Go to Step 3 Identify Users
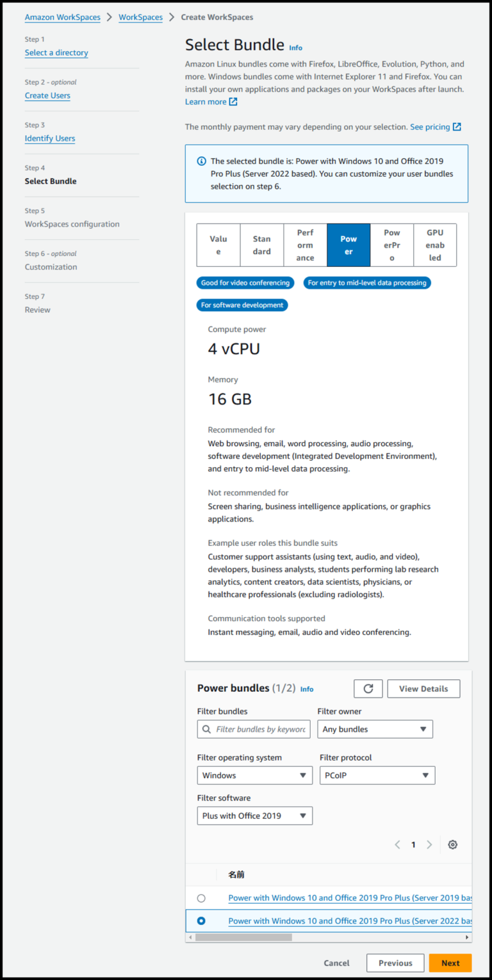The width and height of the screenshot is (492, 980). pos(50,138)
